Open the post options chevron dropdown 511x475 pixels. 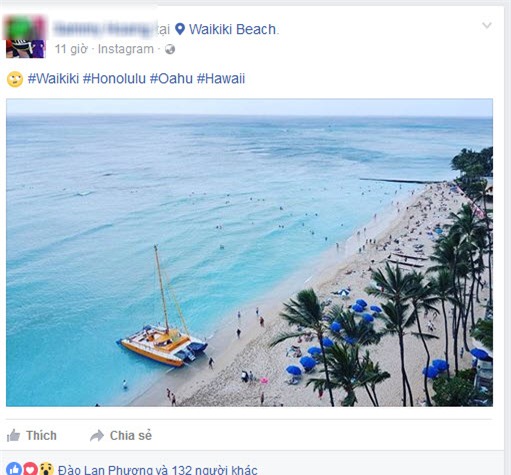(x=487, y=25)
